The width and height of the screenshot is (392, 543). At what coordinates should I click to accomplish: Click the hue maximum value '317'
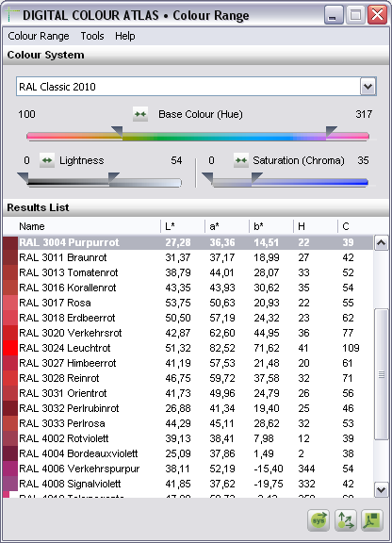(x=364, y=114)
